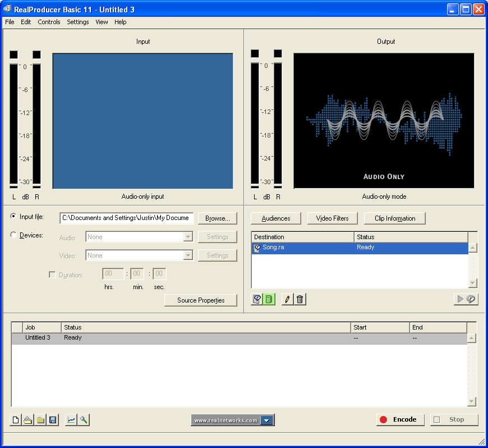Open the Help menu

tap(121, 22)
